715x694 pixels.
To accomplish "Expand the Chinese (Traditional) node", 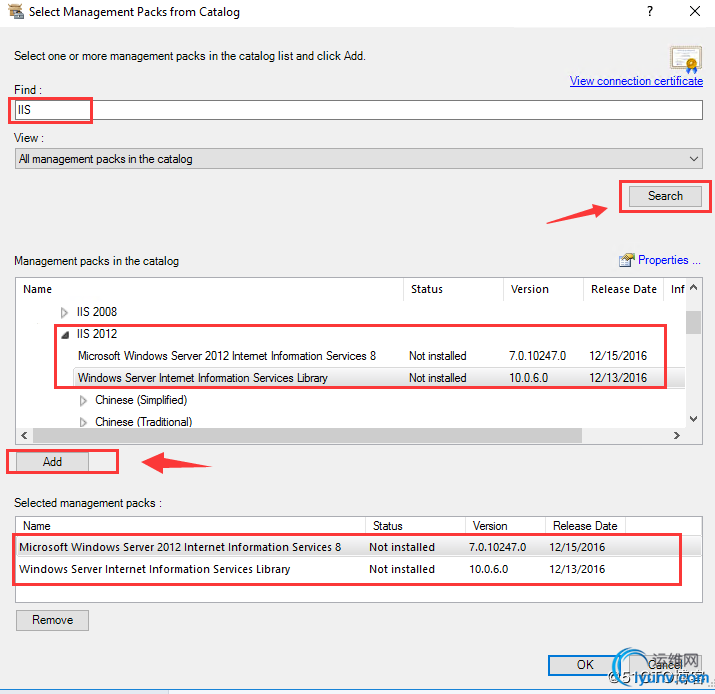I will pos(83,422).
